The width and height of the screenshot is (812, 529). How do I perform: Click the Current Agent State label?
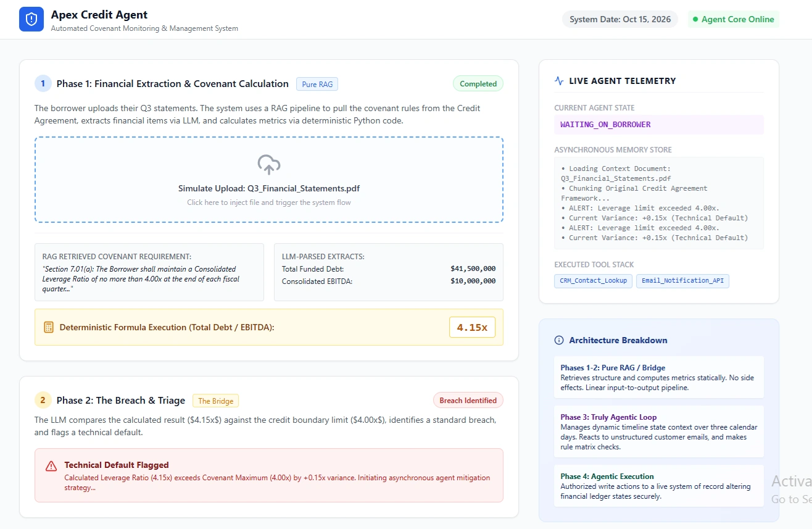(594, 108)
